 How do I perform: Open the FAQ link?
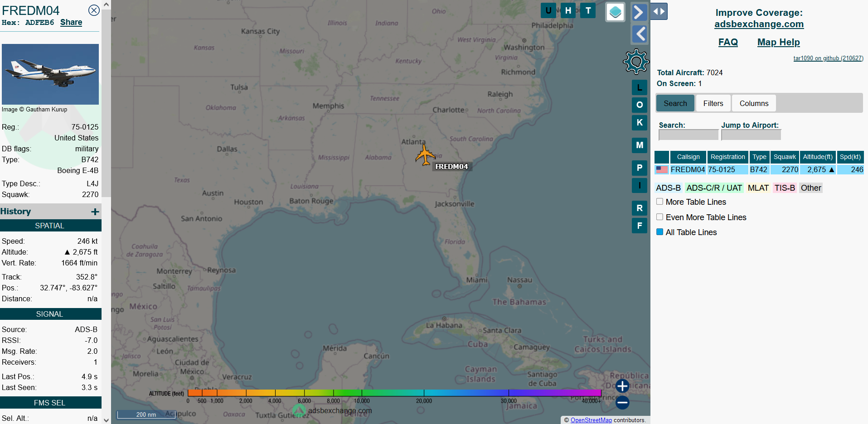pos(728,42)
